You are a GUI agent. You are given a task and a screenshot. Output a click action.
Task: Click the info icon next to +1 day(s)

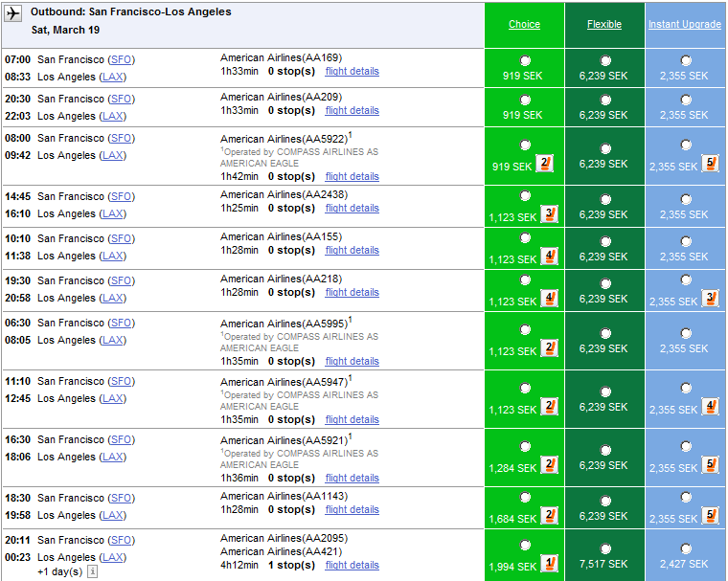(93, 571)
